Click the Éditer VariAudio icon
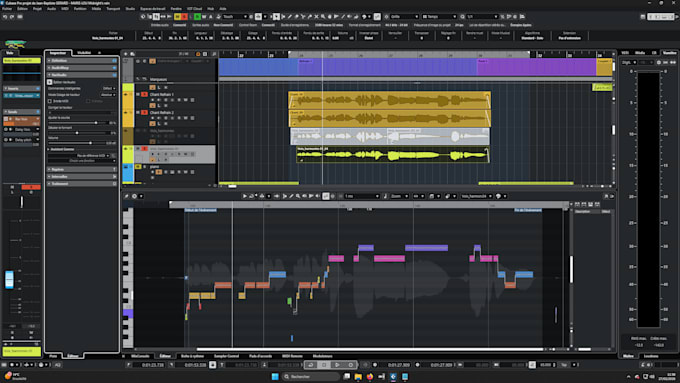 [x=50, y=82]
